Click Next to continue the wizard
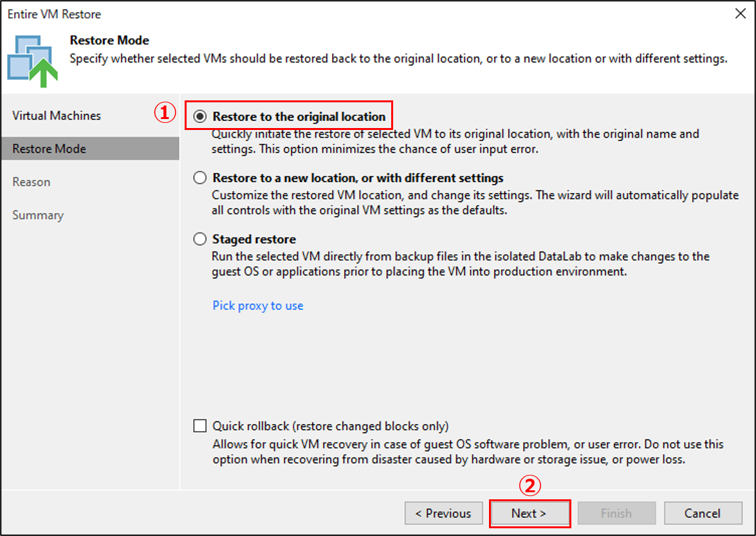Screen dimensions: 756x536 click(x=529, y=513)
